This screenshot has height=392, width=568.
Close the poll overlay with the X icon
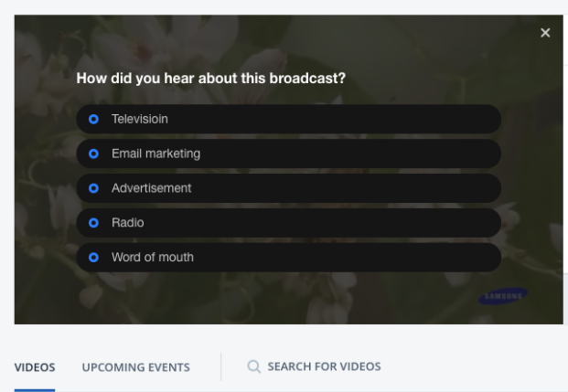pos(545,33)
